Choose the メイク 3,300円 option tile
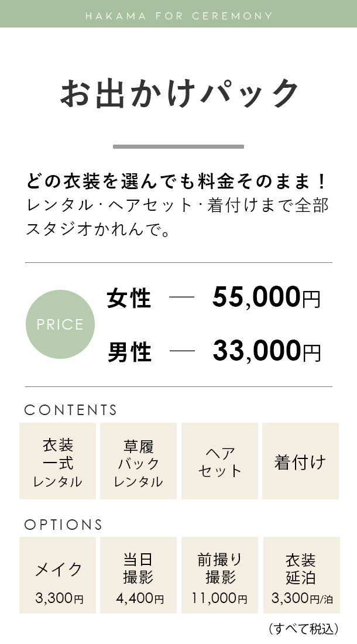357x644 pixels. (x=57, y=575)
